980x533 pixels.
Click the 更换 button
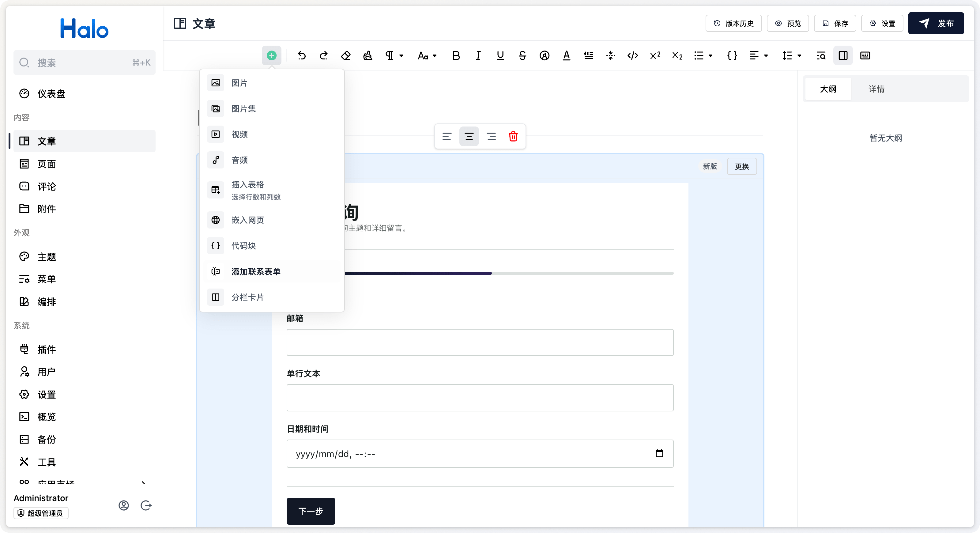click(x=741, y=166)
